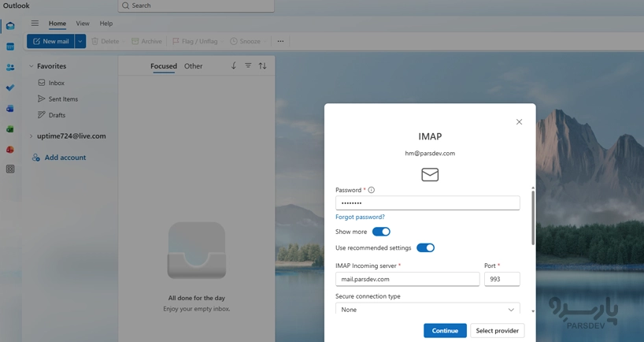Collapse the Favorites folder group
The image size is (644, 342).
tap(31, 66)
